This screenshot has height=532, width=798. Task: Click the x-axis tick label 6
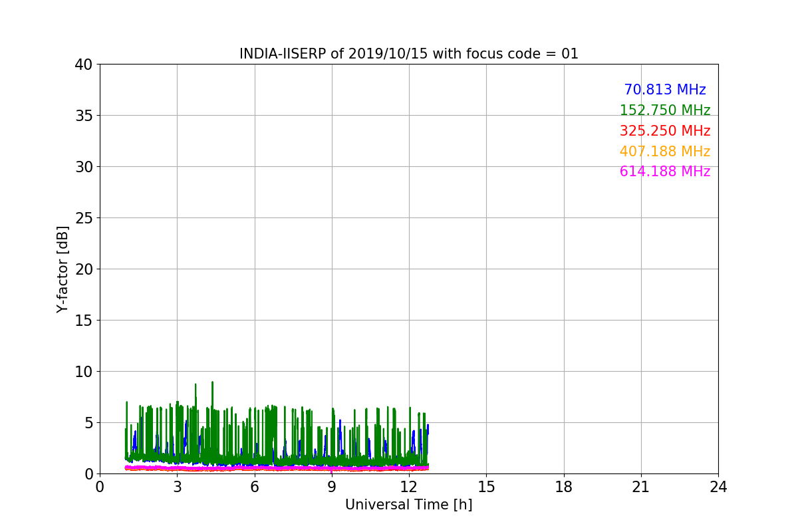pyautogui.click(x=255, y=487)
